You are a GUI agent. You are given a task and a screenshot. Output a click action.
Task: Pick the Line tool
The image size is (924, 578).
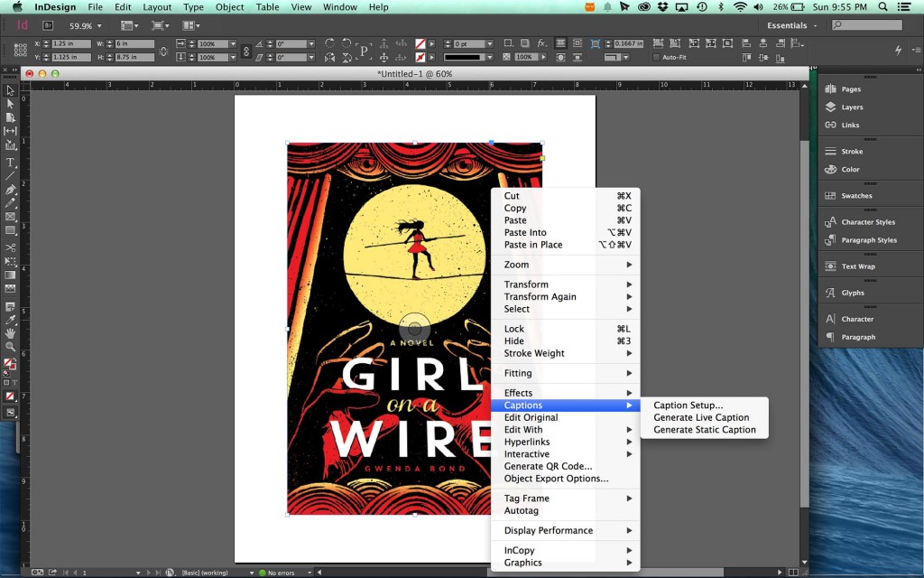click(x=10, y=176)
